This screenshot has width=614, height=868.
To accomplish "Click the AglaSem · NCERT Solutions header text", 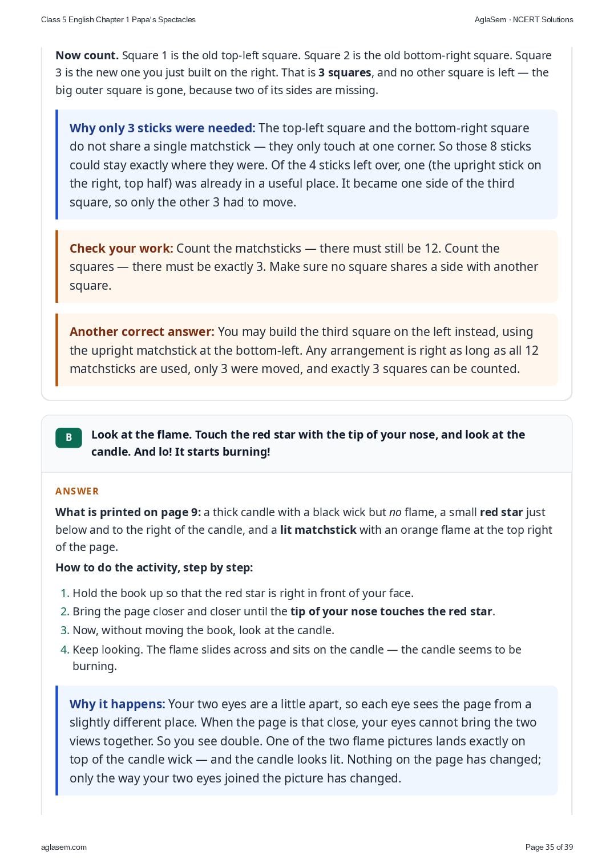I will click(524, 19).
